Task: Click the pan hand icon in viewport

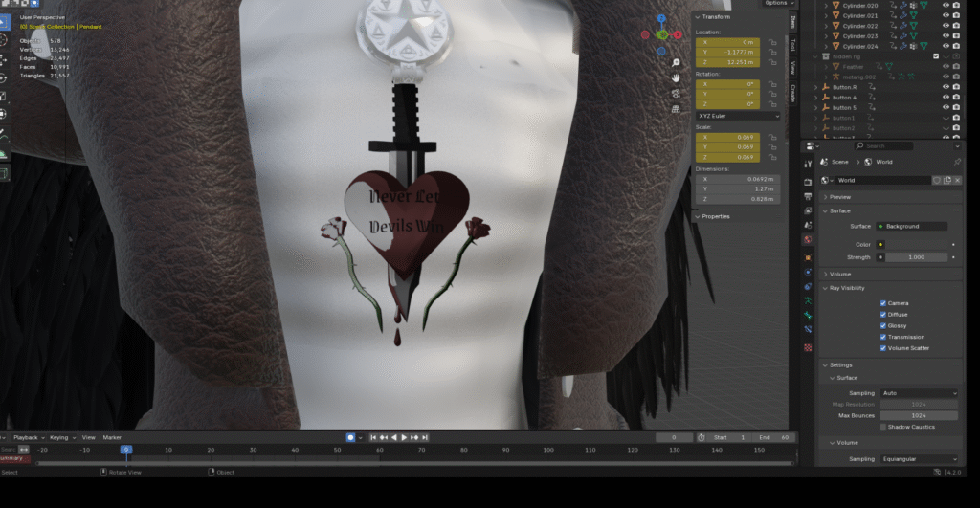Action: 676,77
